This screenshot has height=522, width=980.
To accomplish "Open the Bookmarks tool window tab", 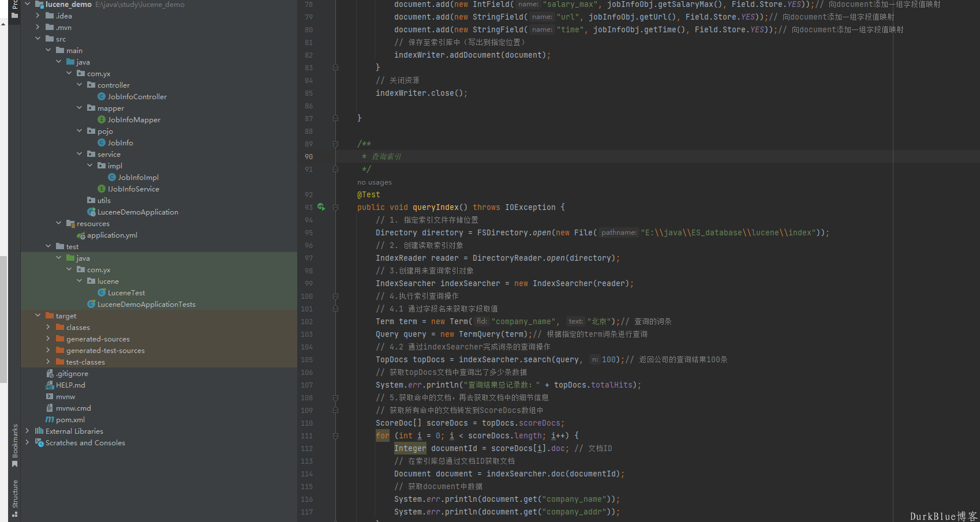I will (x=15, y=445).
